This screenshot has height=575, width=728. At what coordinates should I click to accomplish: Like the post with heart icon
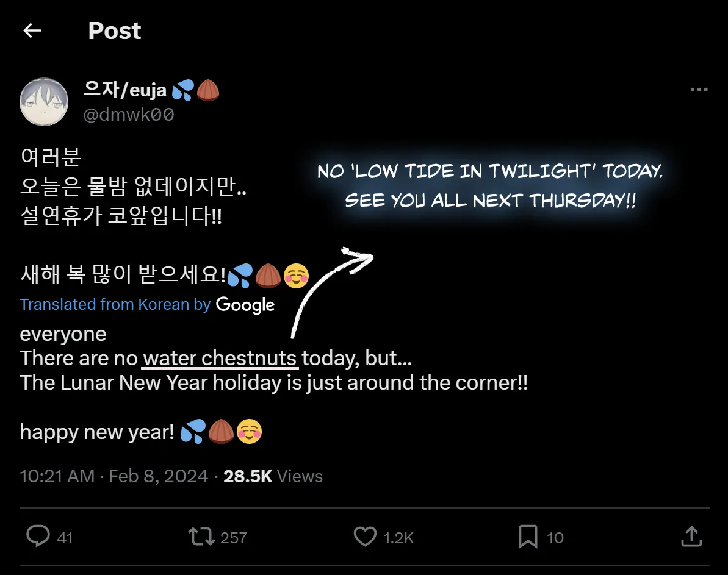point(365,537)
